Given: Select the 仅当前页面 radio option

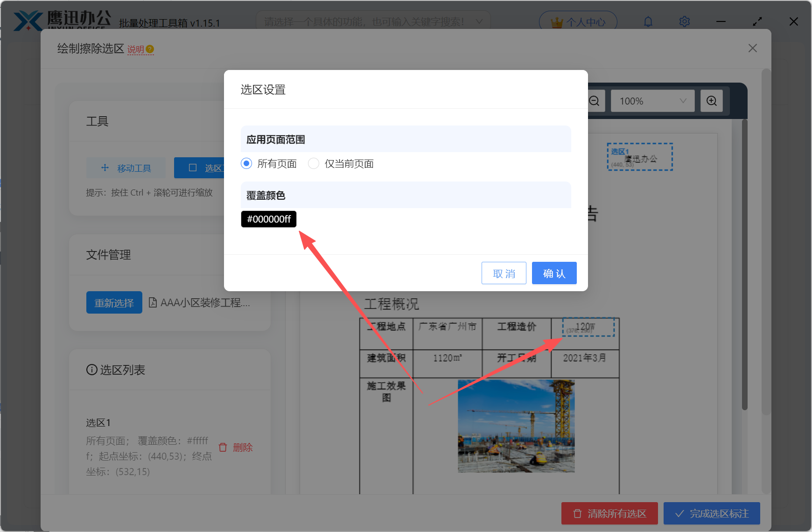Looking at the screenshot, I should tap(313, 163).
